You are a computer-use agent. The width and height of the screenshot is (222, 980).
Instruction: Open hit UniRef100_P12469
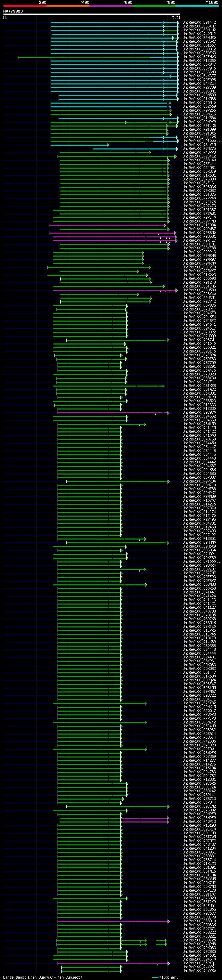point(199,527)
